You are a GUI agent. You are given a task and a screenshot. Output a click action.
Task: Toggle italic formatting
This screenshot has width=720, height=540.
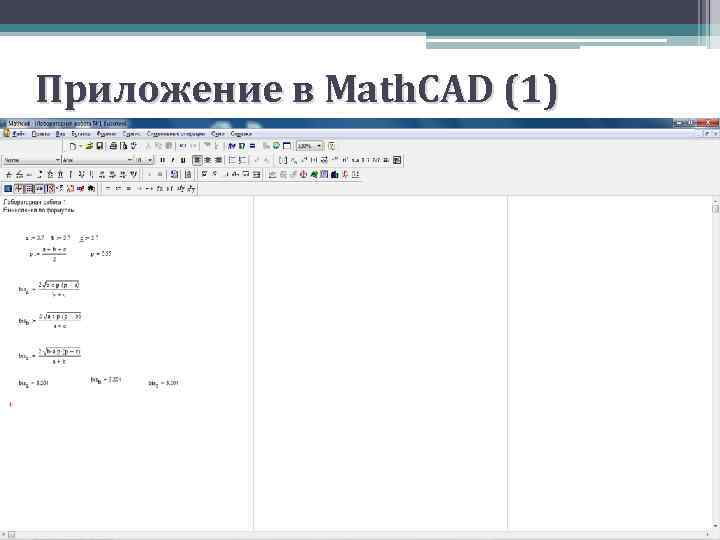[173, 160]
